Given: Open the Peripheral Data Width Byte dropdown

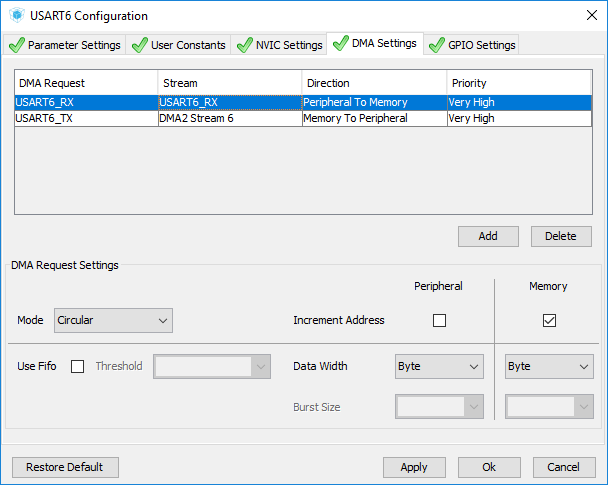Looking at the screenshot, I should [x=439, y=366].
